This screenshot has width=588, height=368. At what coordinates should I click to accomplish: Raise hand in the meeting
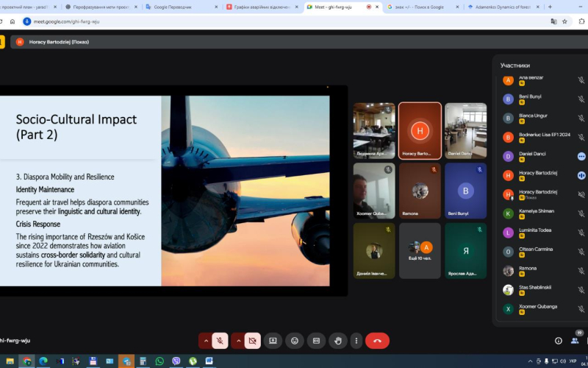(337, 341)
